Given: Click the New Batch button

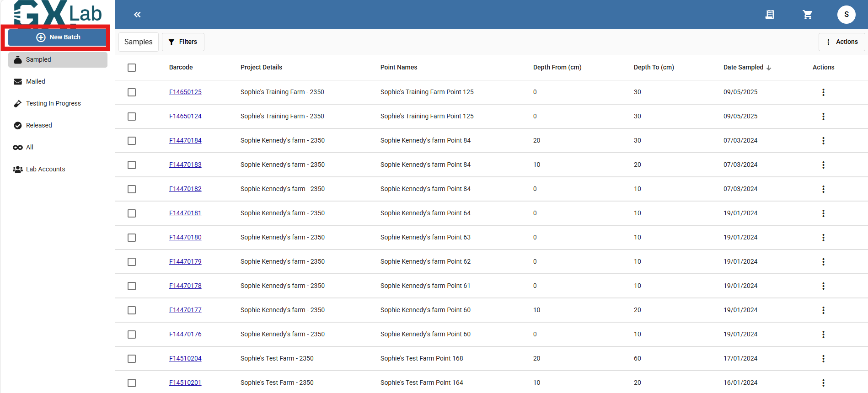Looking at the screenshot, I should [x=58, y=37].
